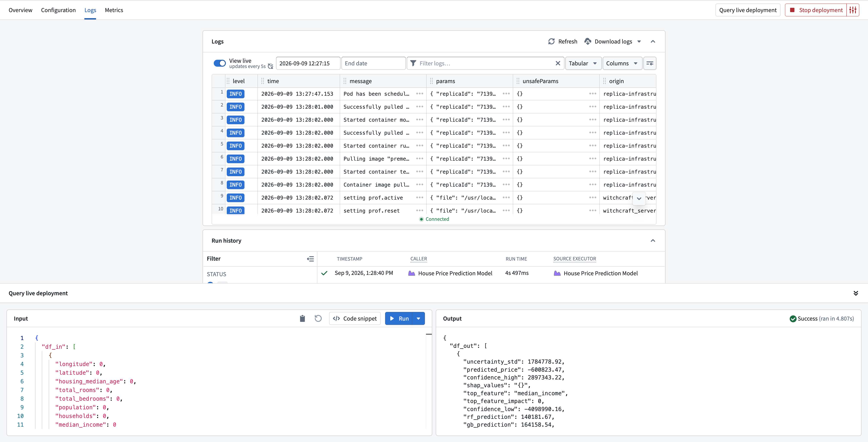Click the filter funnel icon
Viewport: 868px width, 442px height.
[413, 63]
